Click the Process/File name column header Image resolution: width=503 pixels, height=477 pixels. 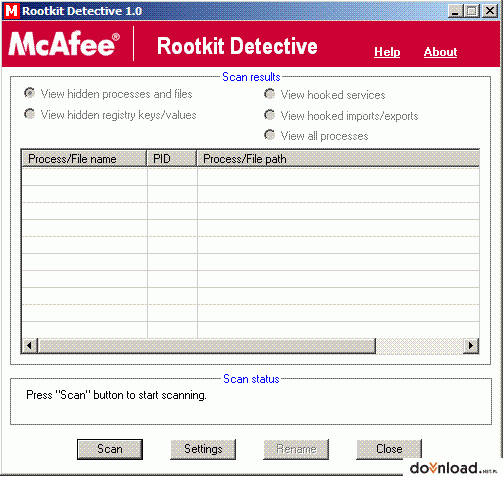(x=84, y=159)
